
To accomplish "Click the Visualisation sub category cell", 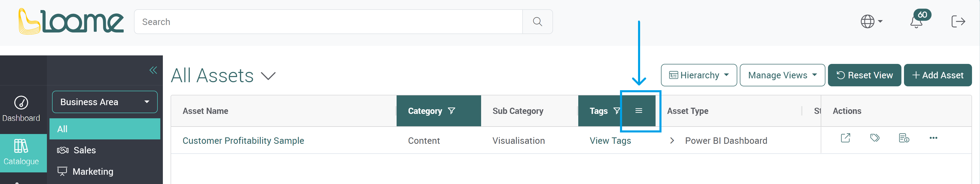I will pos(518,141).
